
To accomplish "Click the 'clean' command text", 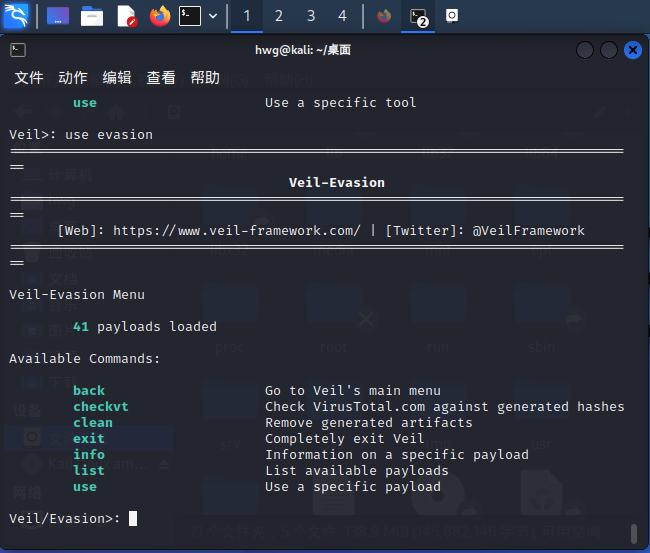I will click(x=93, y=422).
